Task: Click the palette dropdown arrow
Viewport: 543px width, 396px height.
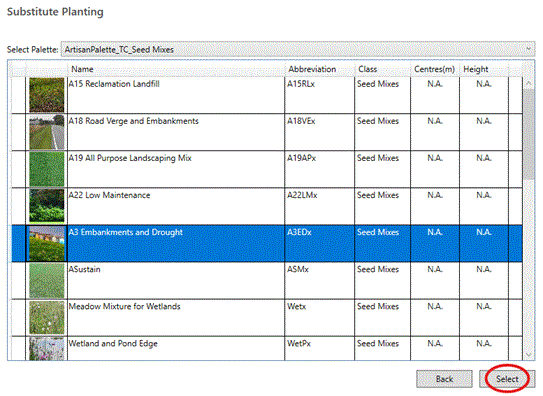Action: 529,49
